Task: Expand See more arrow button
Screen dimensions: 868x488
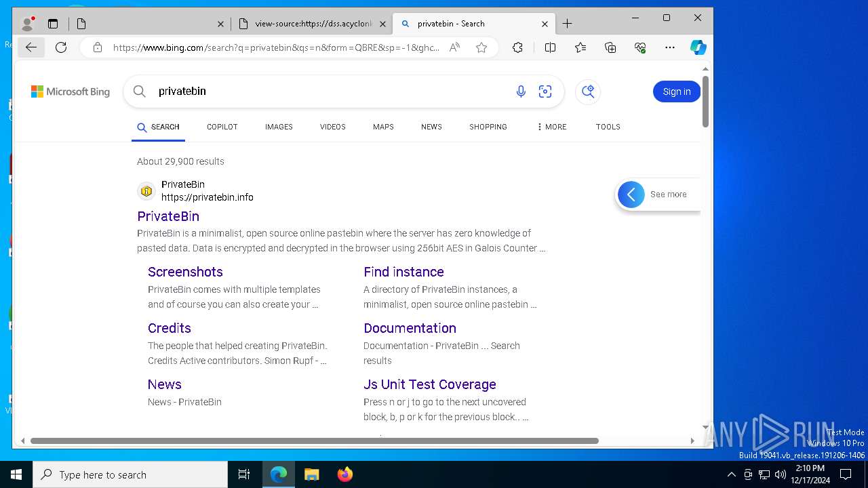Action: click(631, 195)
